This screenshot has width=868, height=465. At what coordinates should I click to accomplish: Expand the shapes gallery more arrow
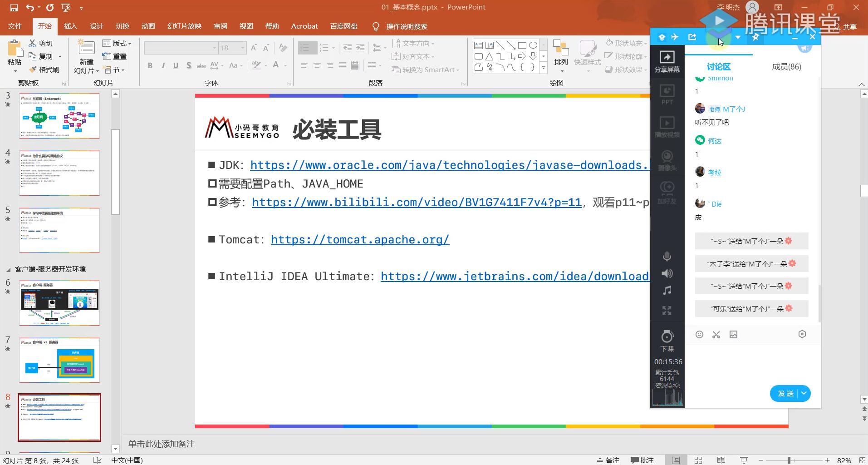click(x=544, y=68)
